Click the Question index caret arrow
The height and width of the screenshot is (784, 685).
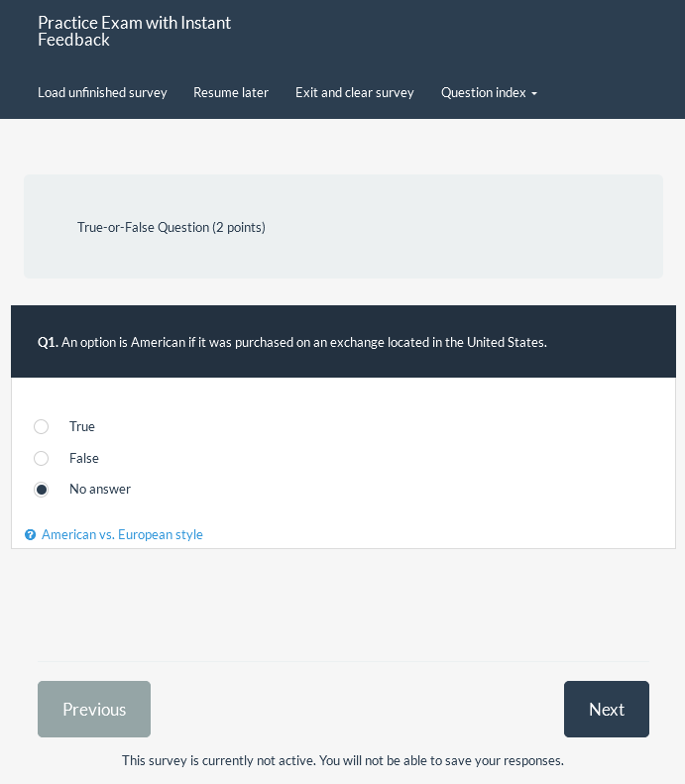coord(534,93)
